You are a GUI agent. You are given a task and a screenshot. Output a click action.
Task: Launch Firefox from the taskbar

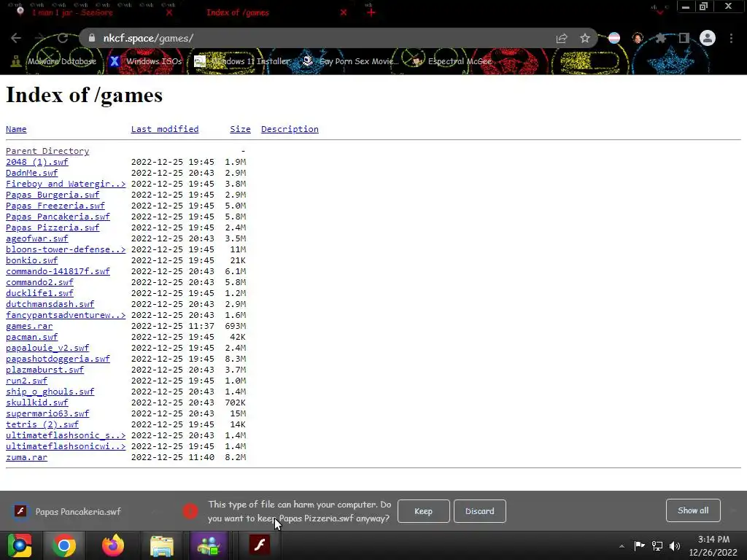click(x=113, y=545)
